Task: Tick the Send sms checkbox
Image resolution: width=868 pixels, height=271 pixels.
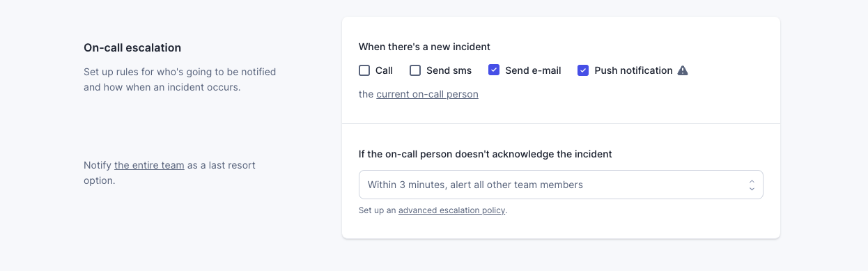Action: [415, 70]
